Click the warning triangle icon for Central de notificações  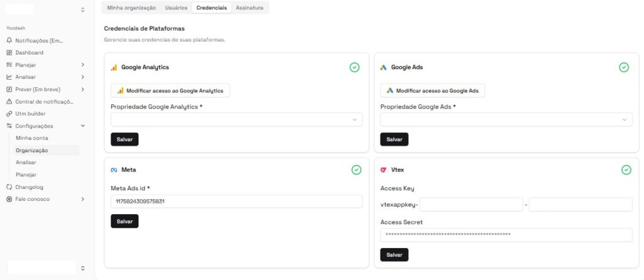[x=9, y=102]
